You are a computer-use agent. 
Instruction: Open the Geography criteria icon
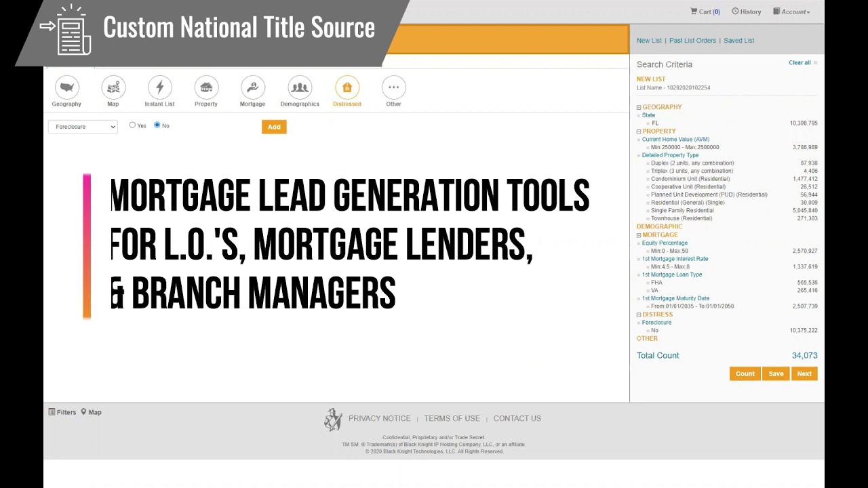[x=66, y=87]
